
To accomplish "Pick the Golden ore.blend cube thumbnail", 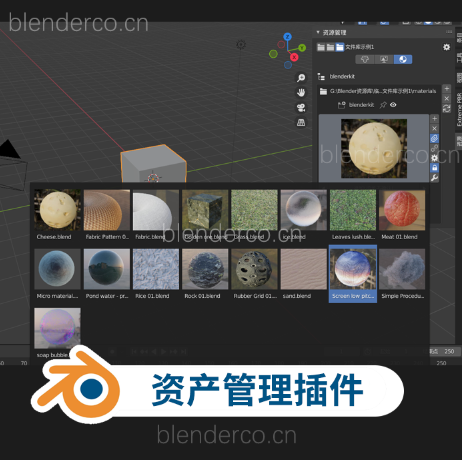I will point(205,210).
